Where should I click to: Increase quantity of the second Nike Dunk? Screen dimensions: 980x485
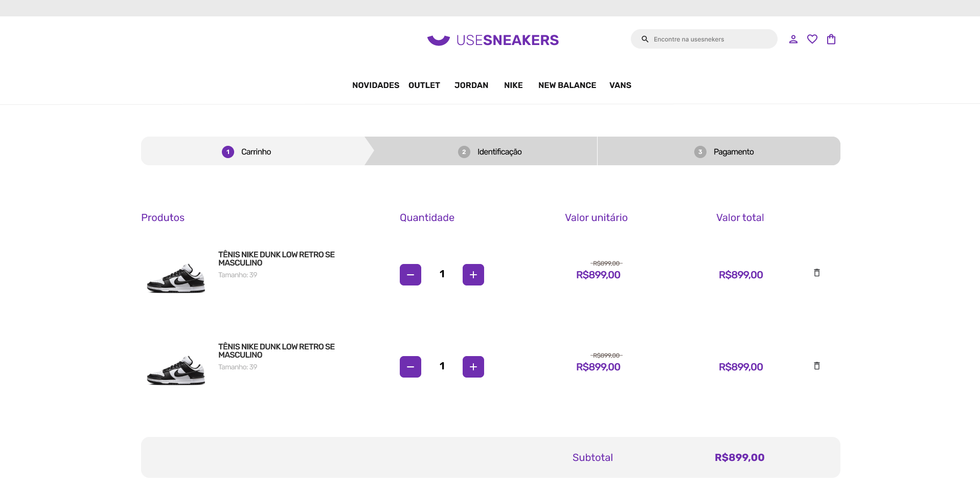[473, 366]
